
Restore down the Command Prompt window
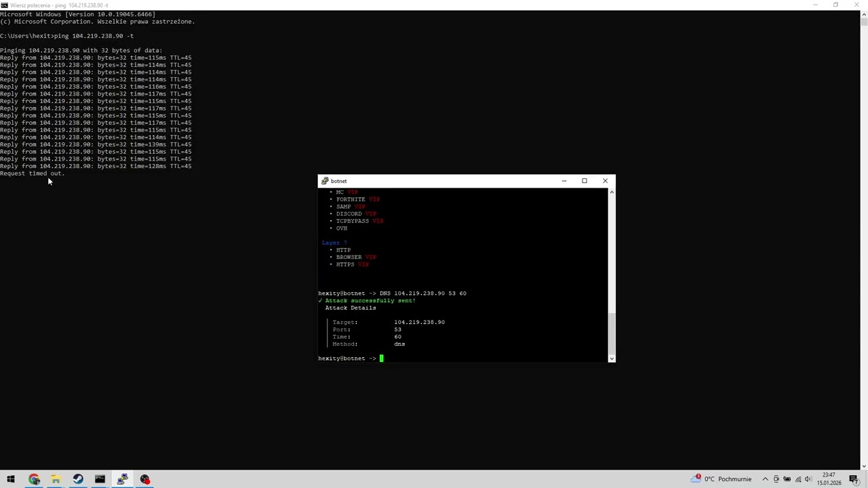pyautogui.click(x=836, y=5)
